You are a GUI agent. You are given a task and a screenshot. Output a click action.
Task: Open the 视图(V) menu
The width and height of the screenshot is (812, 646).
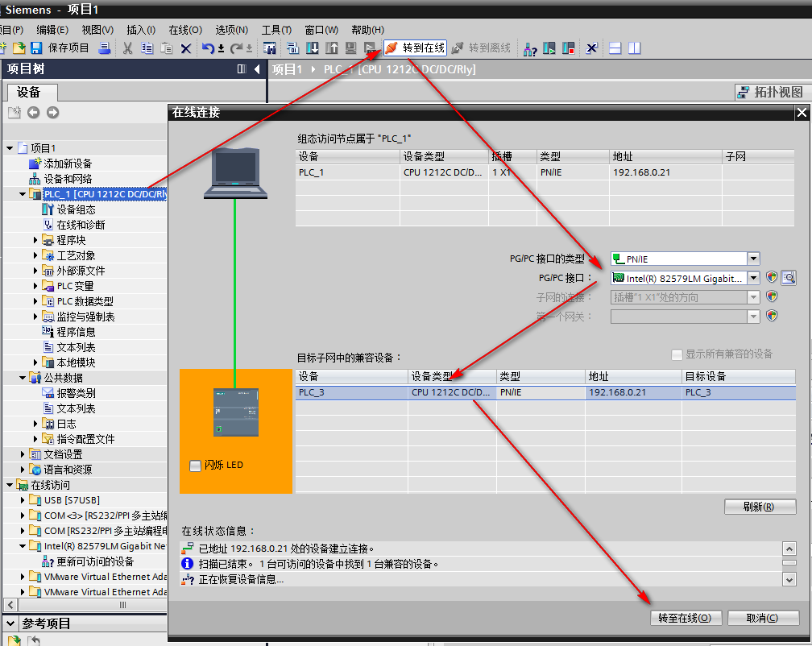97,30
